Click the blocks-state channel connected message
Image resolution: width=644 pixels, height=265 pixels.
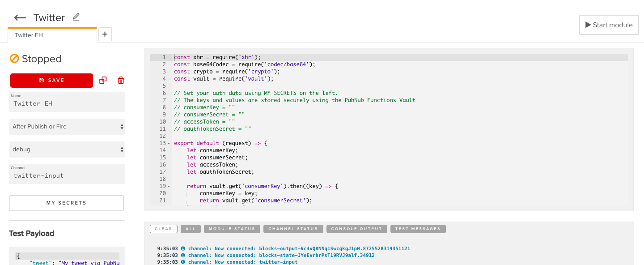pos(281,255)
